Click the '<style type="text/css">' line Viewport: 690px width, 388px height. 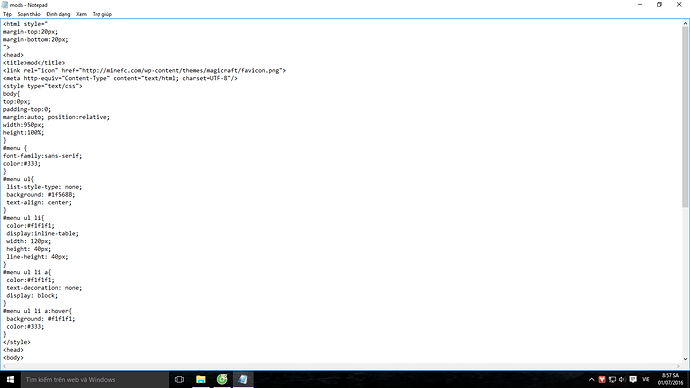(43, 86)
